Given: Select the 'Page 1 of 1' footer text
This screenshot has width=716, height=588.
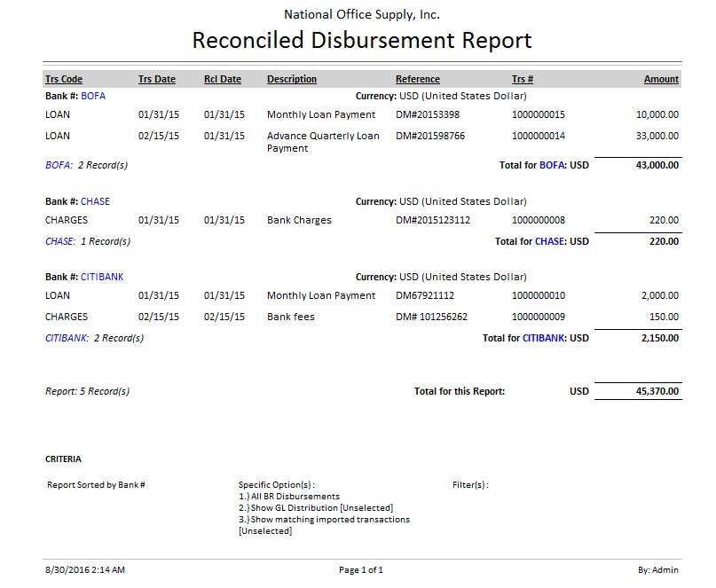Looking at the screenshot, I should [x=361, y=570].
